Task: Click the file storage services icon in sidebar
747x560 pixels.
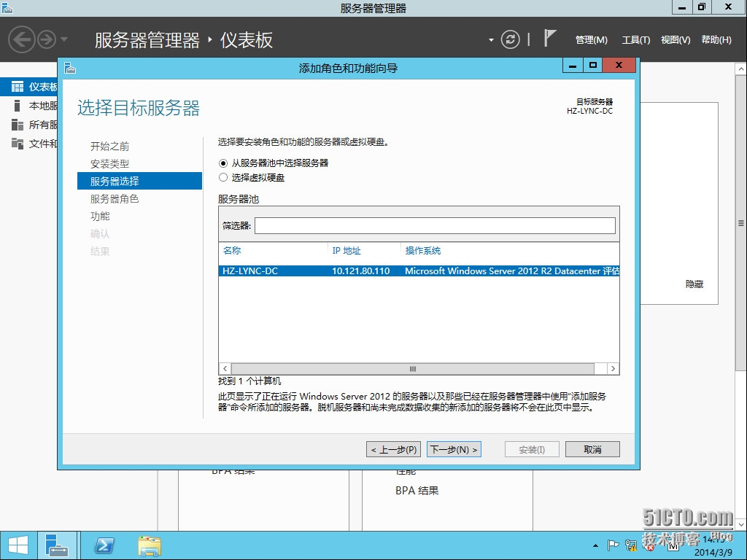Action: pos(18,144)
